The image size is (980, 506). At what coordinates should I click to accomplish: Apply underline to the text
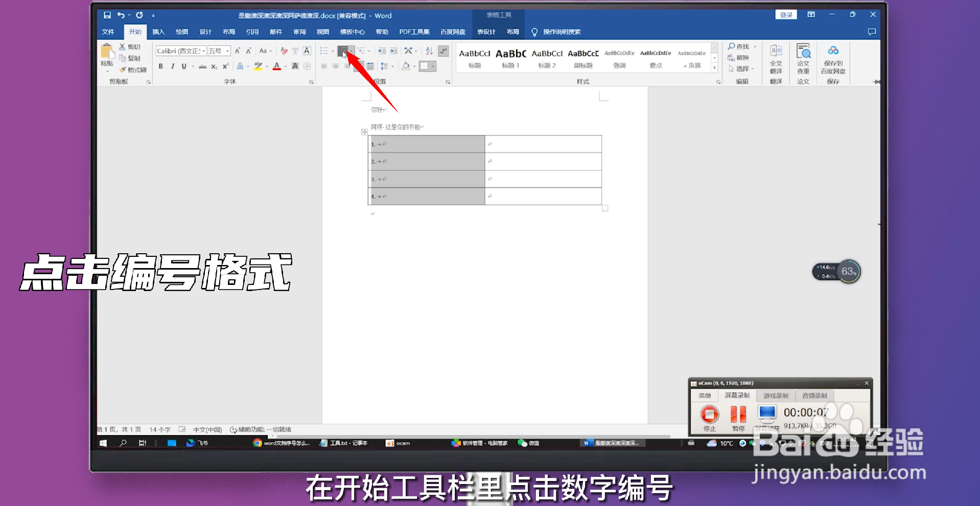coord(183,66)
